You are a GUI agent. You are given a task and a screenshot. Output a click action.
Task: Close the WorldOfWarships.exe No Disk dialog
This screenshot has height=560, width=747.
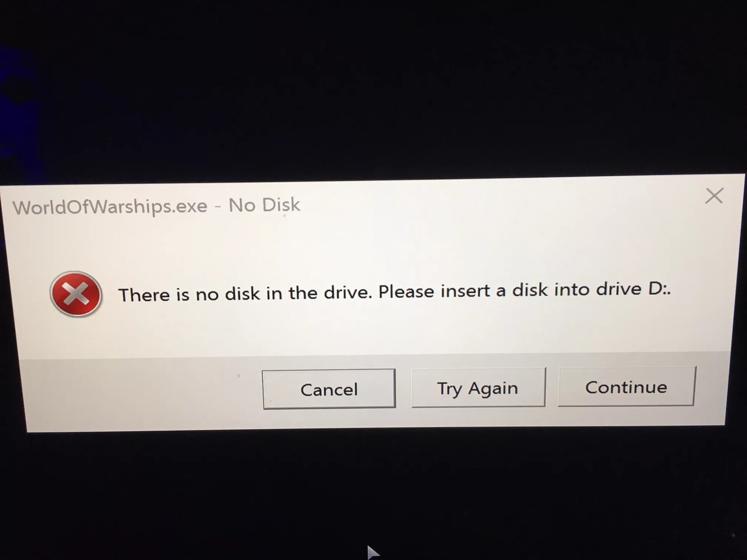click(714, 196)
